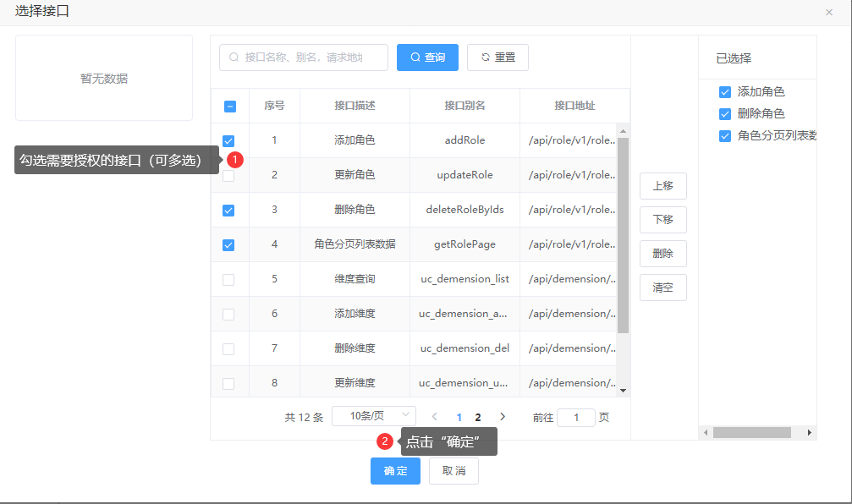Click the search magnifier icon in input
This screenshot has width=852, height=504.
[234, 58]
